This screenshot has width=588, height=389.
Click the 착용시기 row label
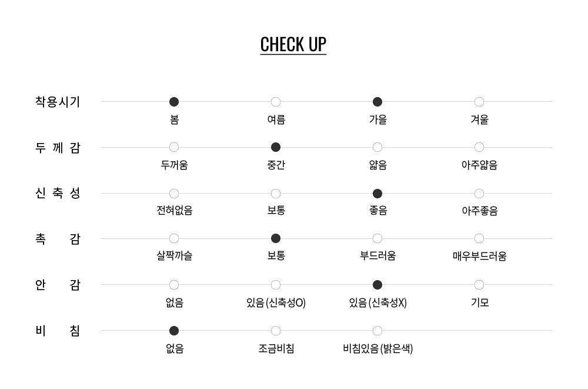[58, 102]
